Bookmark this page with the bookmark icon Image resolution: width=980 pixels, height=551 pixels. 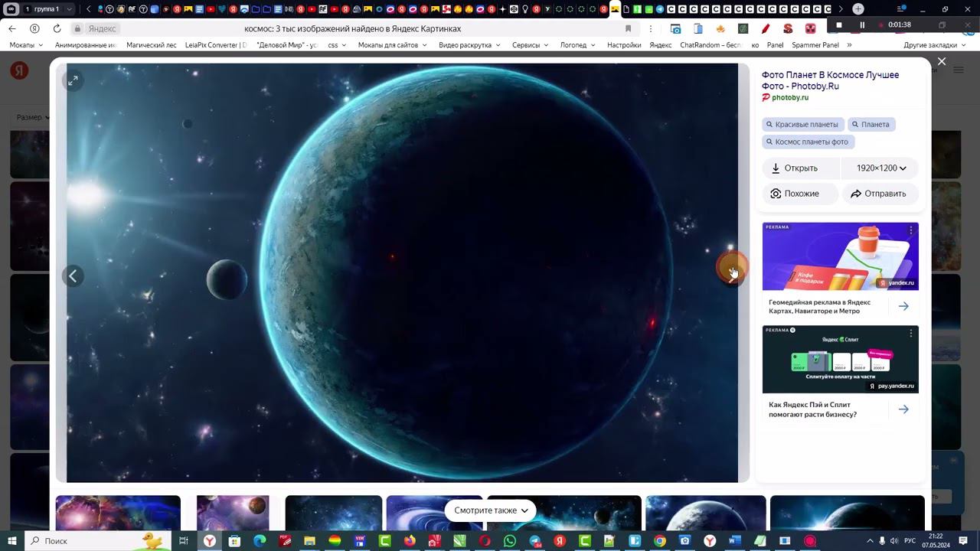628,28
